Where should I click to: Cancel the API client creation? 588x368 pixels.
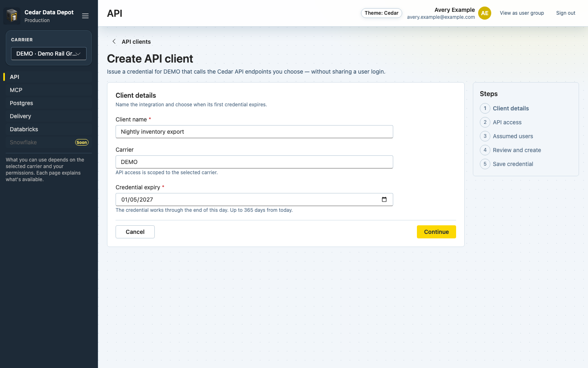click(135, 232)
